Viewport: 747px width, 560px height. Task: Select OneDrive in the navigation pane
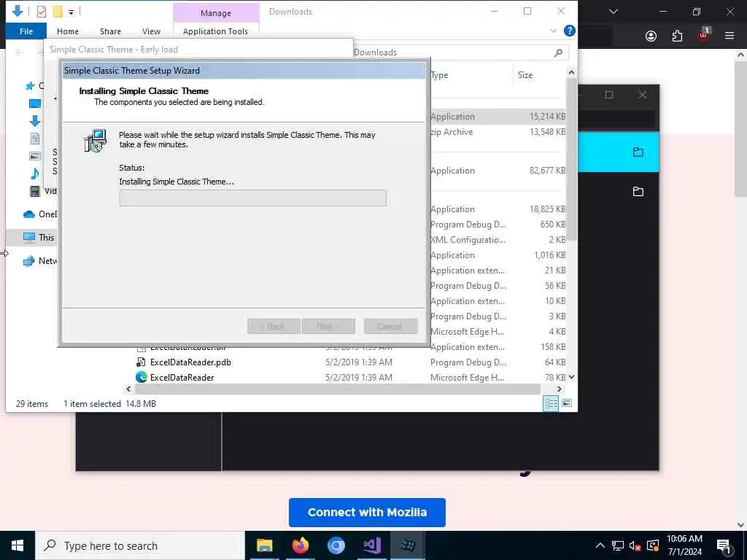pyautogui.click(x=40, y=214)
